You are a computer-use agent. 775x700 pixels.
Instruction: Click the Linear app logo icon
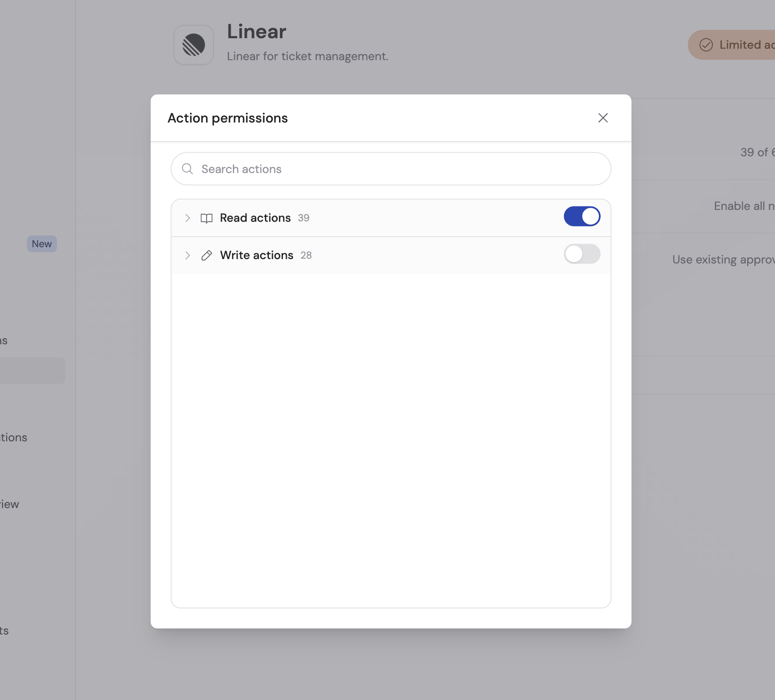[194, 45]
